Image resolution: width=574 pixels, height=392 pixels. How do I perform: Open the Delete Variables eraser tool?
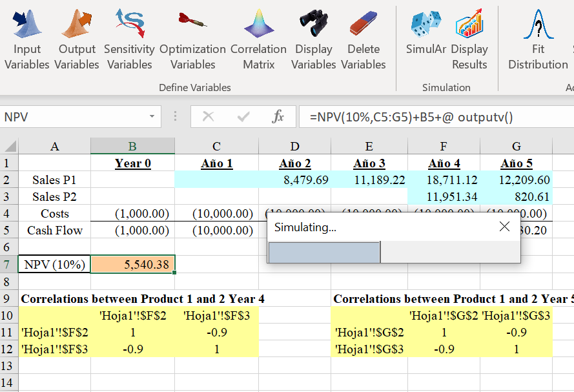364,39
